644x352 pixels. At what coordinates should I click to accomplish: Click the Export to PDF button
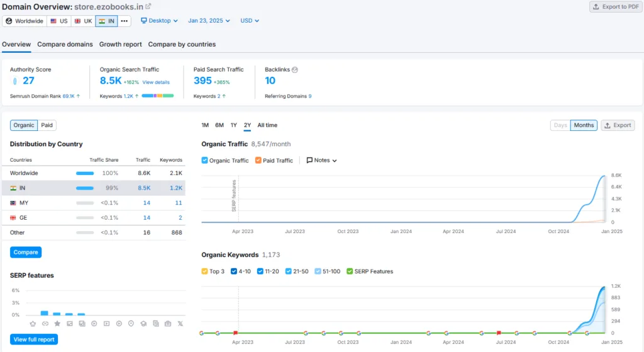tap(616, 6)
